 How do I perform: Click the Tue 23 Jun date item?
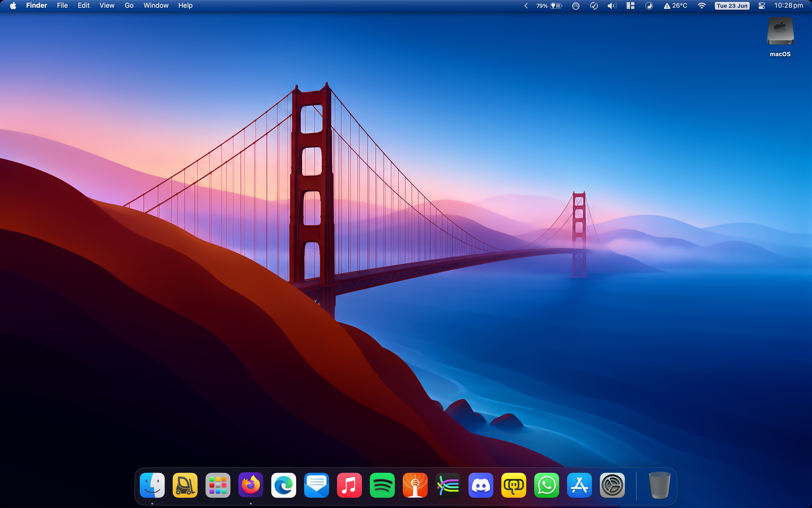pos(732,6)
